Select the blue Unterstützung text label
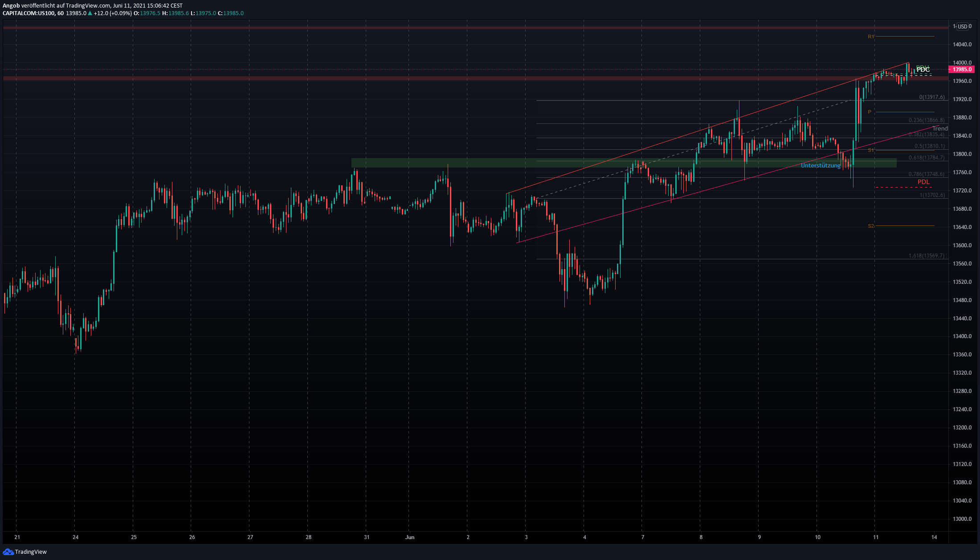980x560 pixels. click(x=820, y=166)
